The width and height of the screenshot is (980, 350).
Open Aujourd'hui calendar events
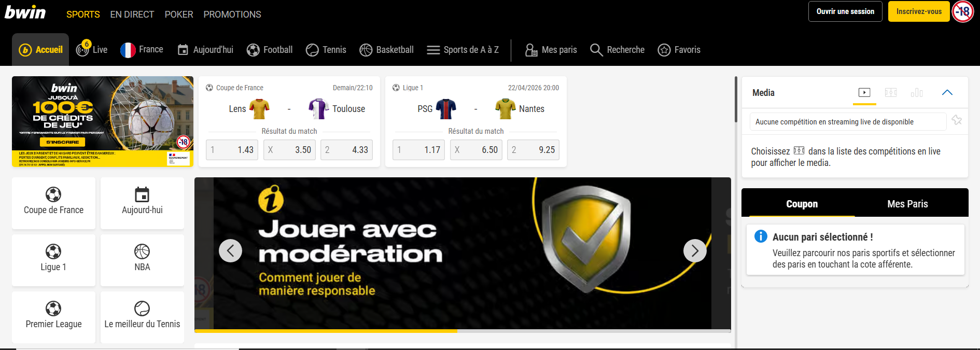tap(205, 50)
